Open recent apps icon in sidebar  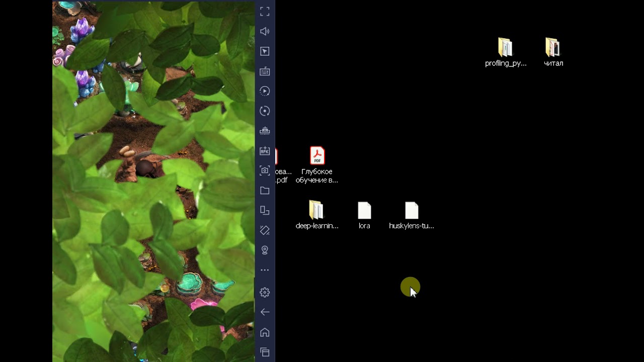[265, 352]
